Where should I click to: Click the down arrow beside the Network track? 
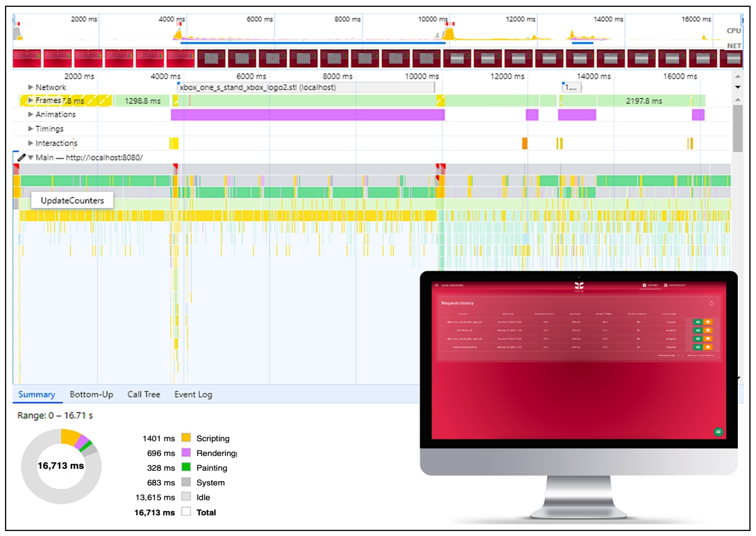pyautogui.click(x=738, y=87)
